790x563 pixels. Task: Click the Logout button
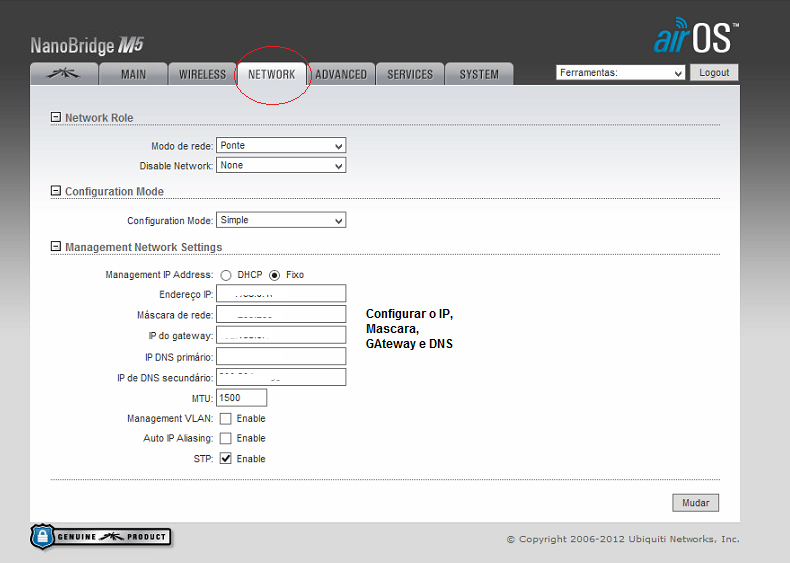click(714, 73)
